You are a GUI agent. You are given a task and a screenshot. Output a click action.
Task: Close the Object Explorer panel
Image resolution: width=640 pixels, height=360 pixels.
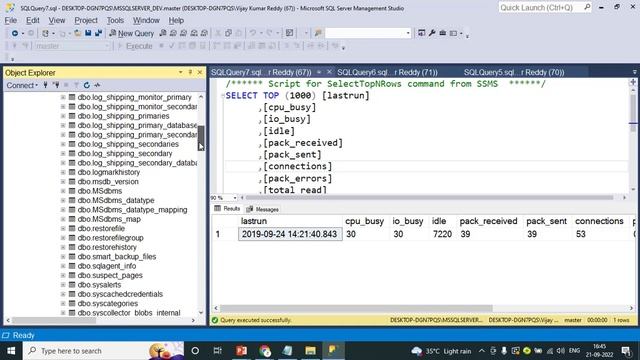(x=200, y=72)
